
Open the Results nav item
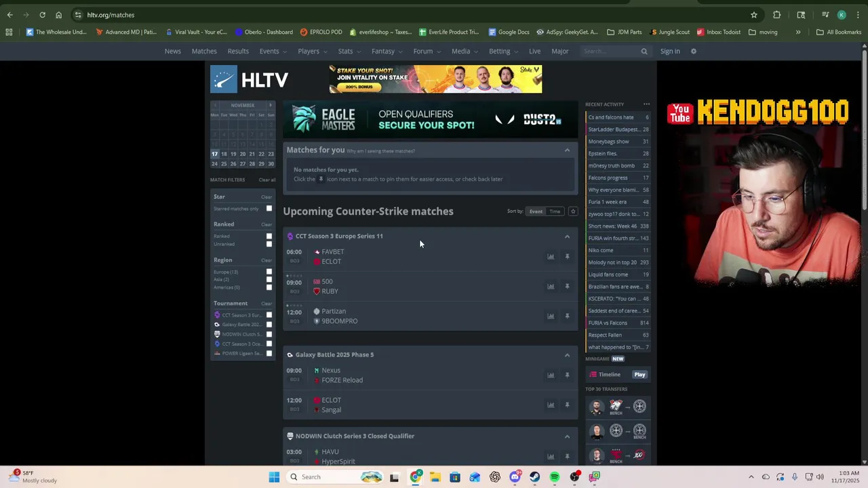click(x=238, y=52)
